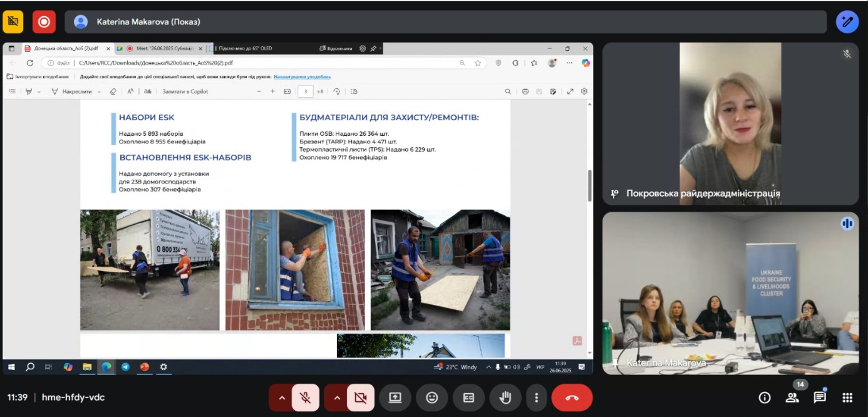Open the three-dot more options menu
The image size is (868, 417).
536,398
